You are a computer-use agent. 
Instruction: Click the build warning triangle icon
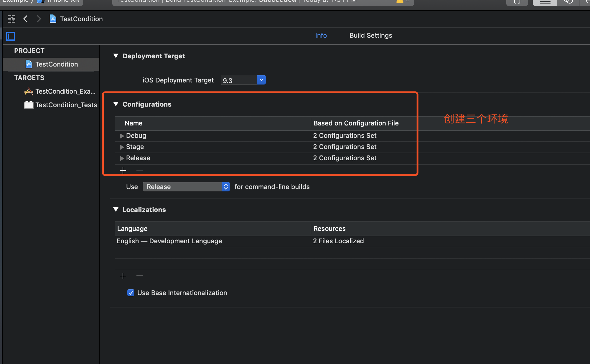click(400, 1)
